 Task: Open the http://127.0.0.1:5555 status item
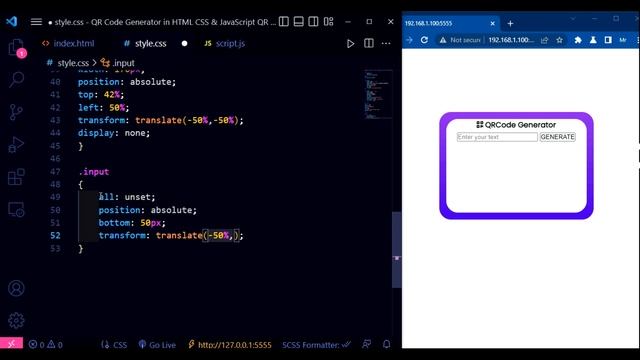point(230,345)
